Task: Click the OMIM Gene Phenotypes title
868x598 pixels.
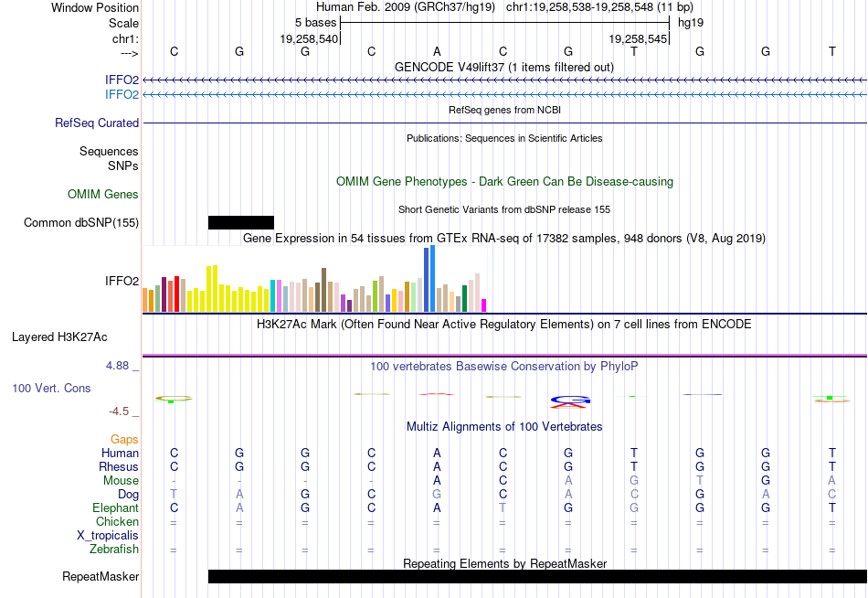Action: click(504, 182)
